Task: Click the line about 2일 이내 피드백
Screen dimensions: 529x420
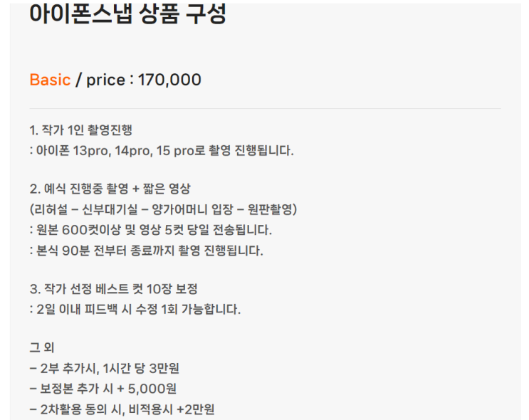Action: click(x=135, y=310)
